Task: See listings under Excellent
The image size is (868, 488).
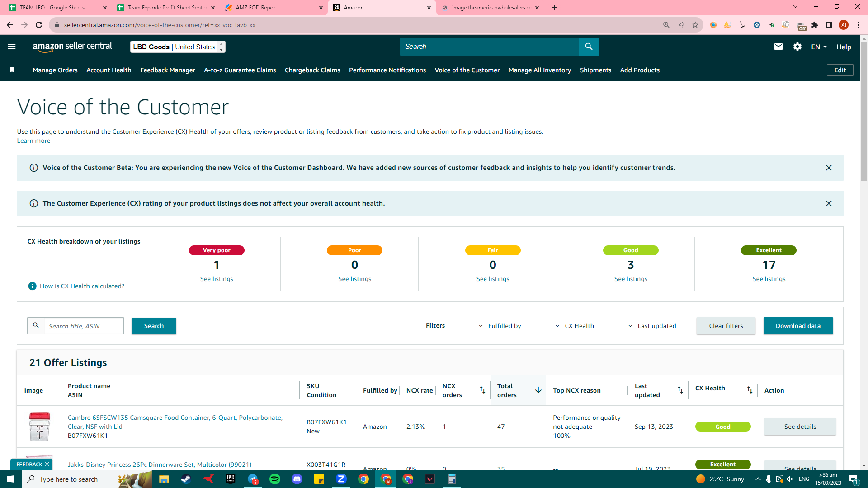Action: coord(769,279)
